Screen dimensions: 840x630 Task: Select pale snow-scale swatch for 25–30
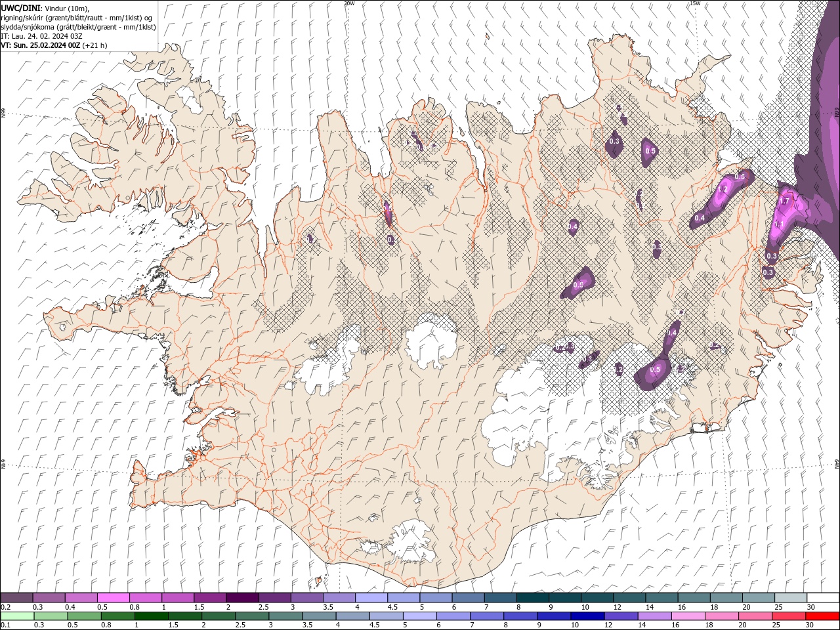(x=791, y=598)
